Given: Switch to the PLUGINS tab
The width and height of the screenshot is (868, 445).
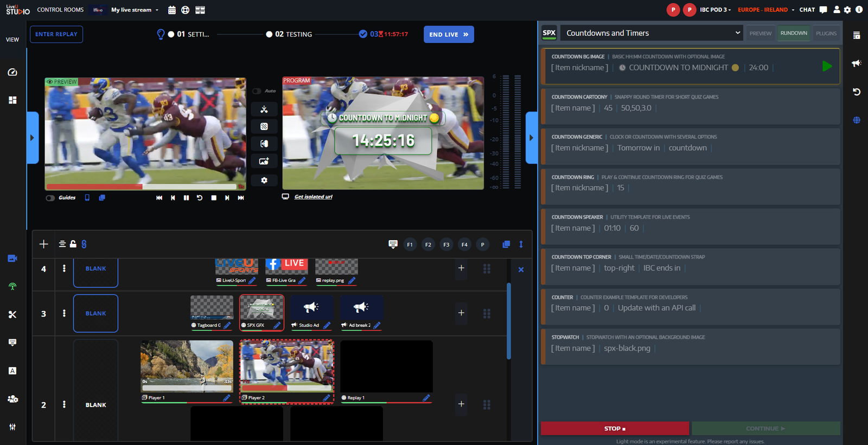Looking at the screenshot, I should click(x=826, y=33).
